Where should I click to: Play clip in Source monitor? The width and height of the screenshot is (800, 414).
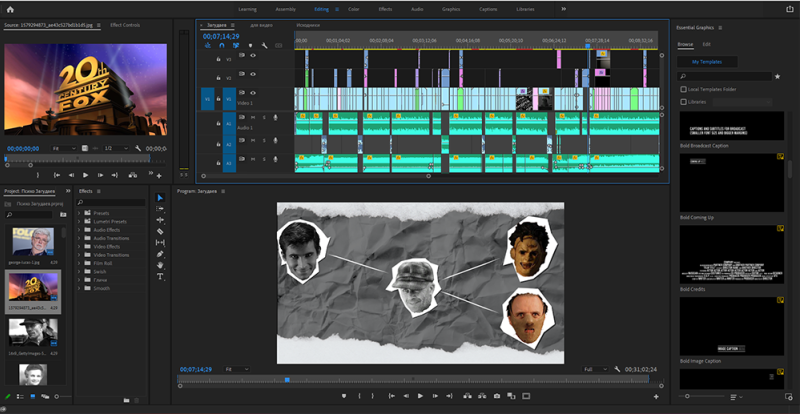click(86, 175)
